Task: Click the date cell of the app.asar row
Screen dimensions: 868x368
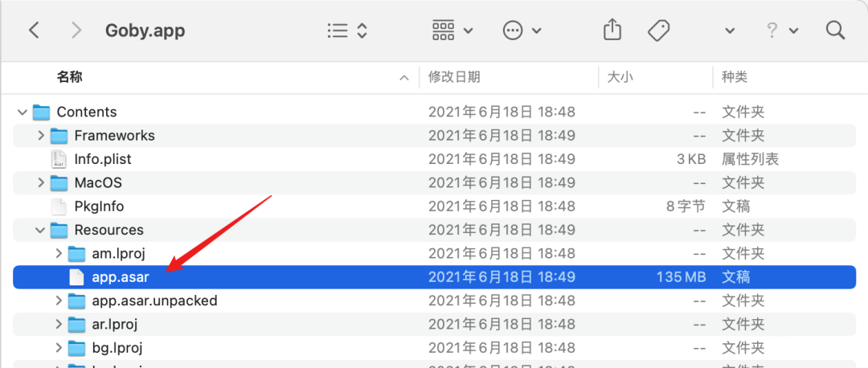Action: (x=502, y=276)
